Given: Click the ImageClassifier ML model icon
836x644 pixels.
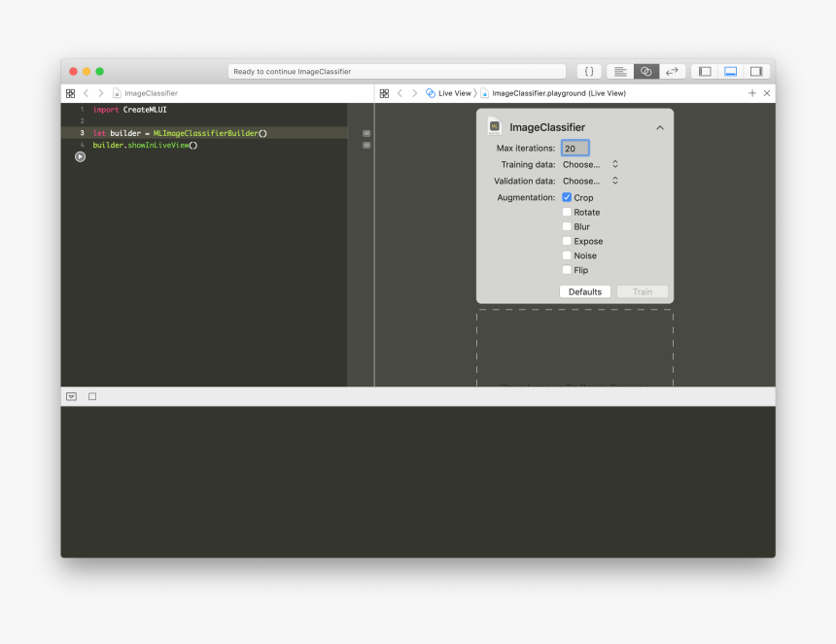Looking at the screenshot, I should tap(494, 126).
